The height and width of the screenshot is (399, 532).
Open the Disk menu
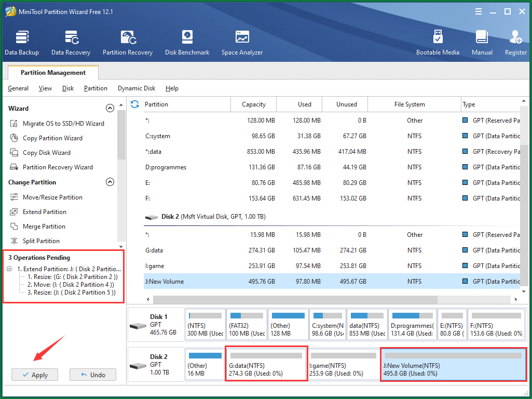click(x=68, y=88)
